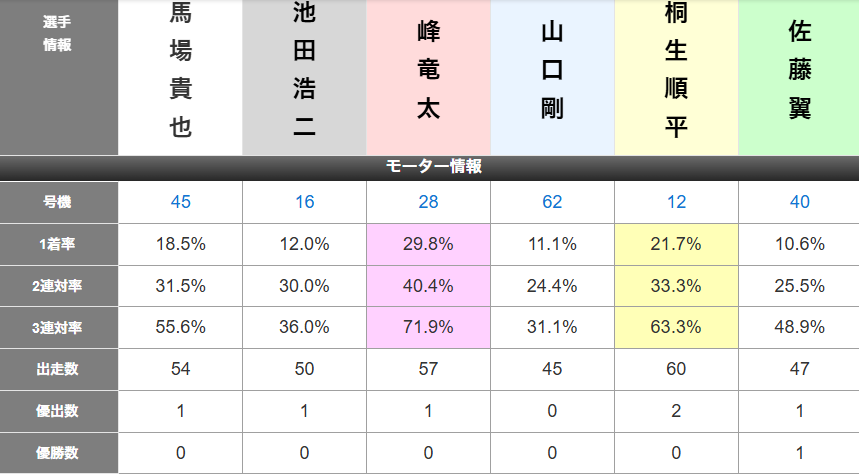Open motor number 28 link
Screen dimensions: 859x474
coord(428,202)
